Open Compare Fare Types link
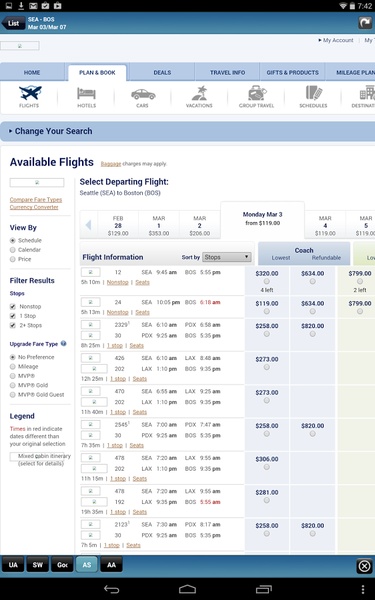 tap(36, 199)
